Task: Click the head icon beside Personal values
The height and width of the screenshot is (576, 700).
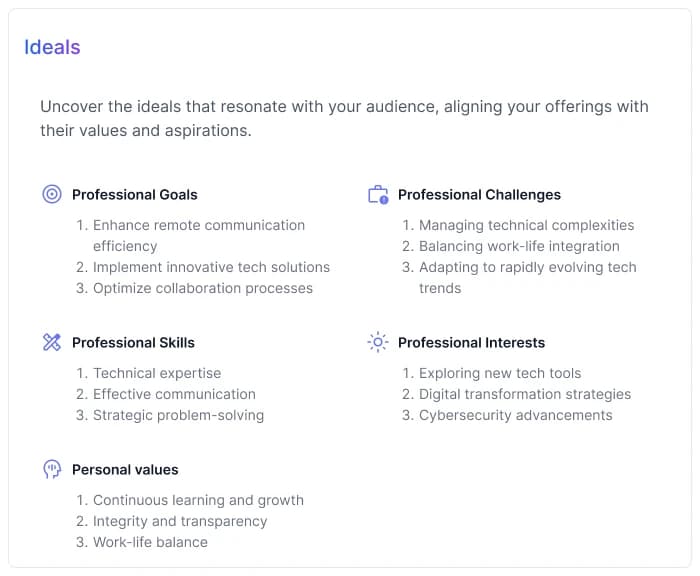Action: (52, 469)
